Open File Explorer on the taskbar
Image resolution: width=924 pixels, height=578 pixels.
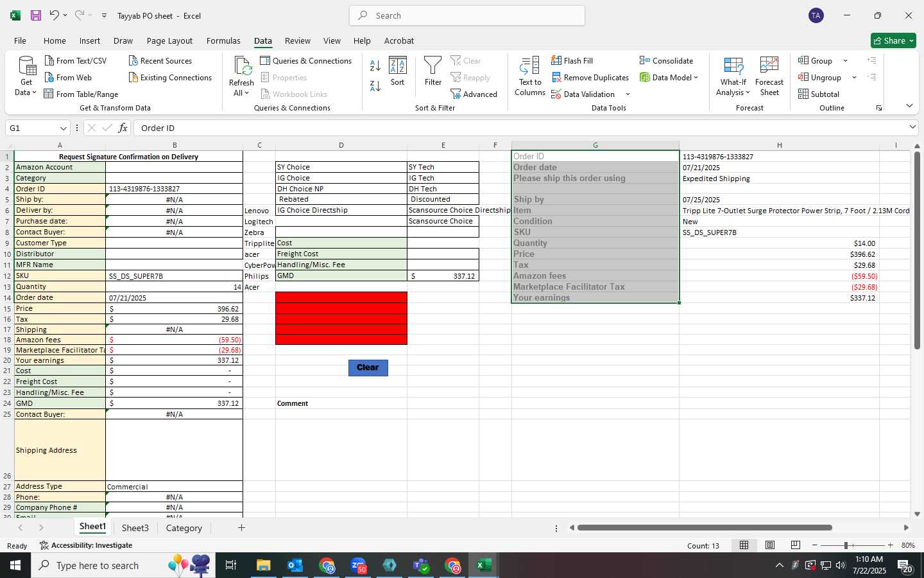(x=263, y=565)
